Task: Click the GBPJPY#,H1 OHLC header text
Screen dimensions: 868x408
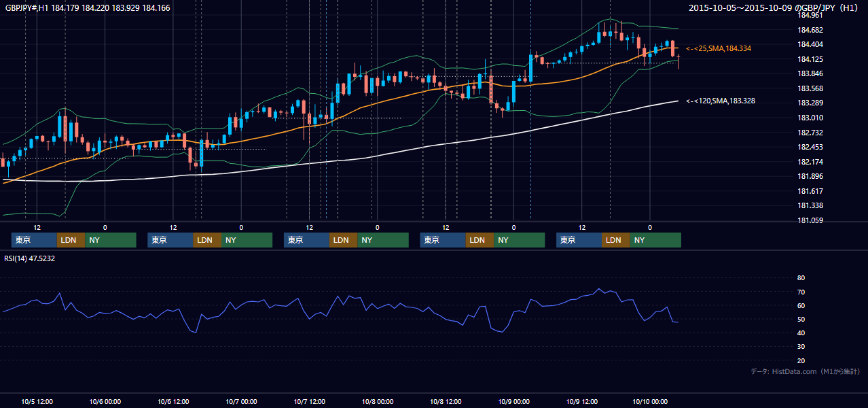Action: click(x=88, y=8)
